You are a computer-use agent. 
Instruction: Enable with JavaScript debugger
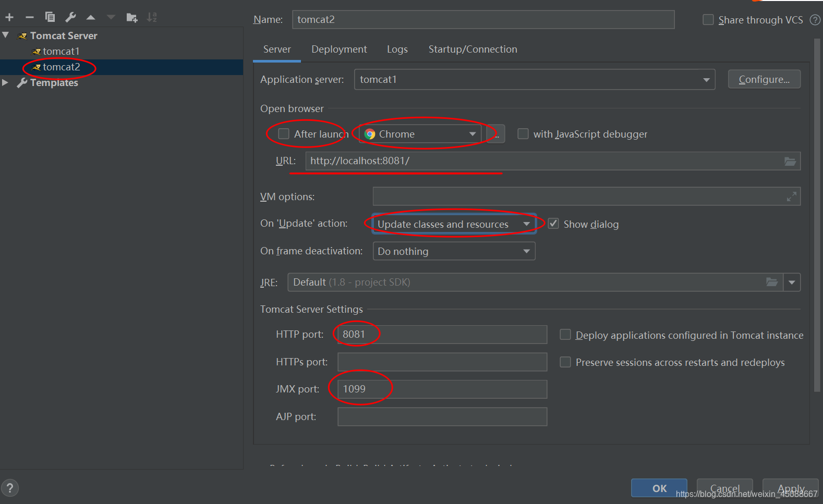click(x=523, y=134)
